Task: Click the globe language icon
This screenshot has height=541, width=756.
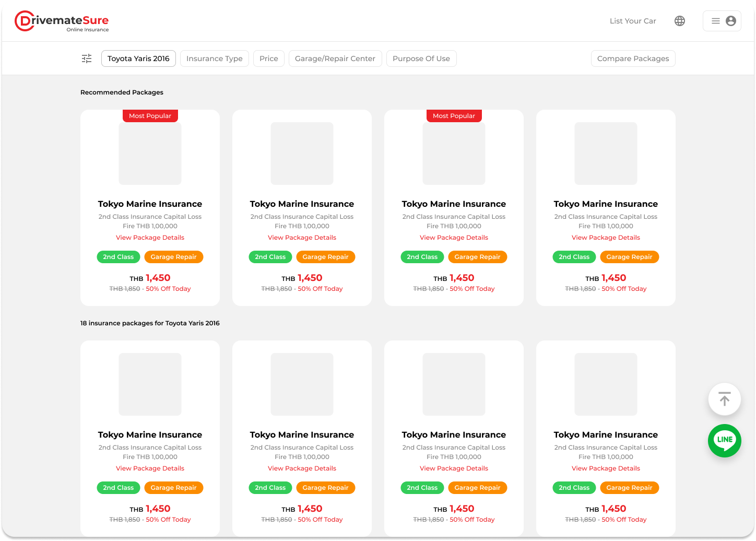Action: [x=680, y=21]
